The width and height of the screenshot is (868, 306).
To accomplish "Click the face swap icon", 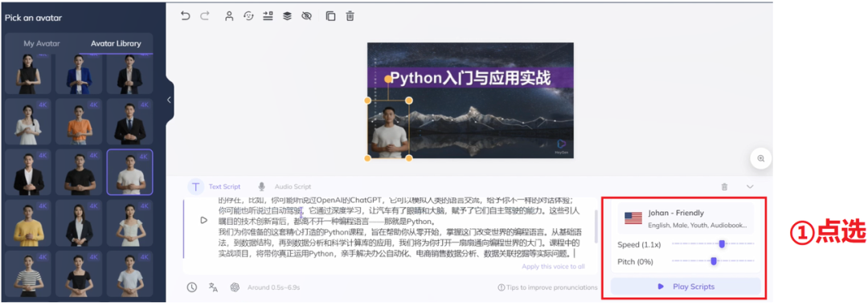I will tap(248, 16).
